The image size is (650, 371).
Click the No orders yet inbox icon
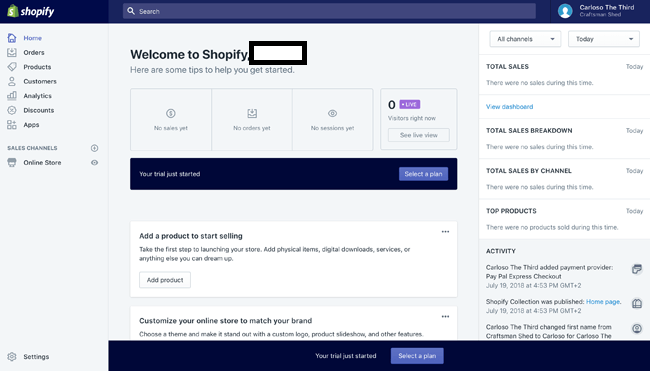coord(252,113)
